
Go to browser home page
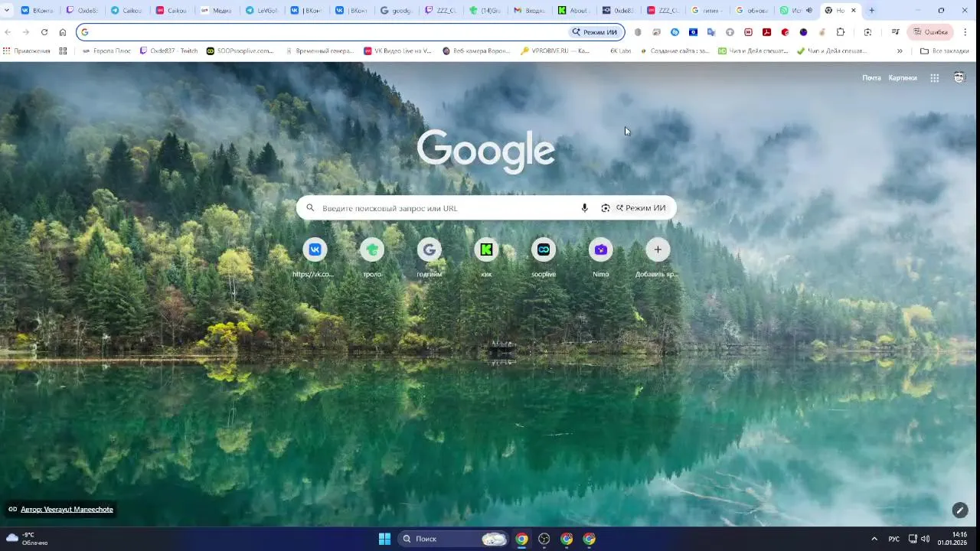coord(63,32)
